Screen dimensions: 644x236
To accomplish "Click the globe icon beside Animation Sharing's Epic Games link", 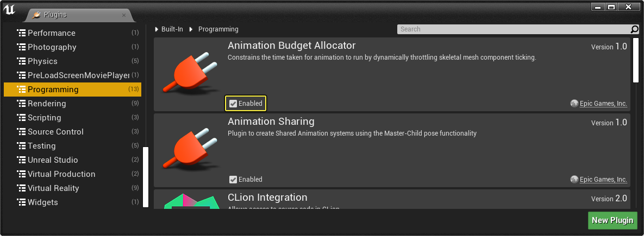I will coord(574,180).
